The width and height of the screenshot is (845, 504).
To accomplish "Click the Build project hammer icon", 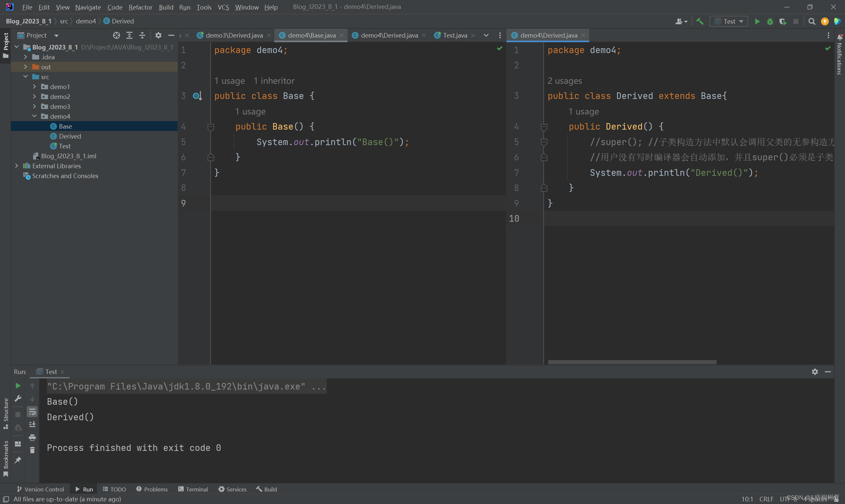I will pyautogui.click(x=699, y=21).
